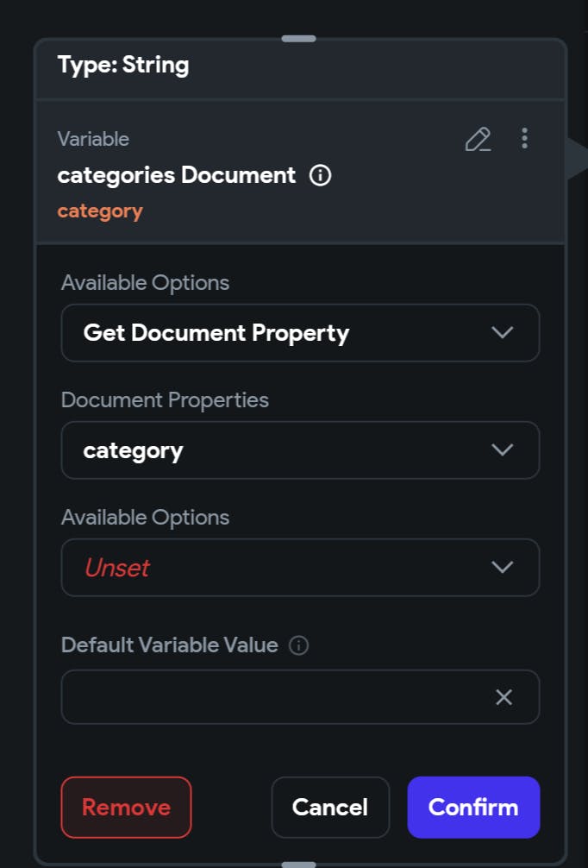Click the pencil edit icon for the variable
The width and height of the screenshot is (588, 868).
click(478, 139)
